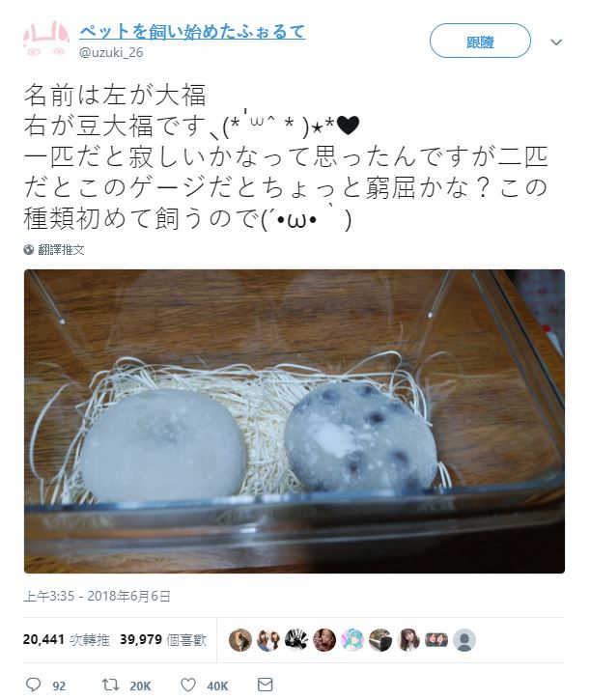Click the black handprint liker avatar

296,640
